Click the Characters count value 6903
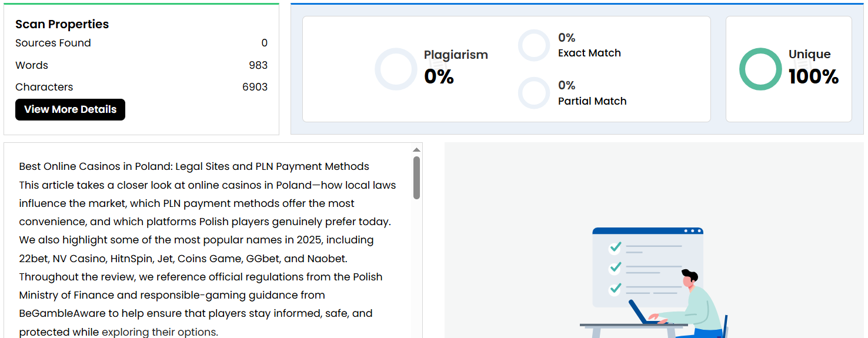This screenshot has height=338, width=868. click(255, 87)
